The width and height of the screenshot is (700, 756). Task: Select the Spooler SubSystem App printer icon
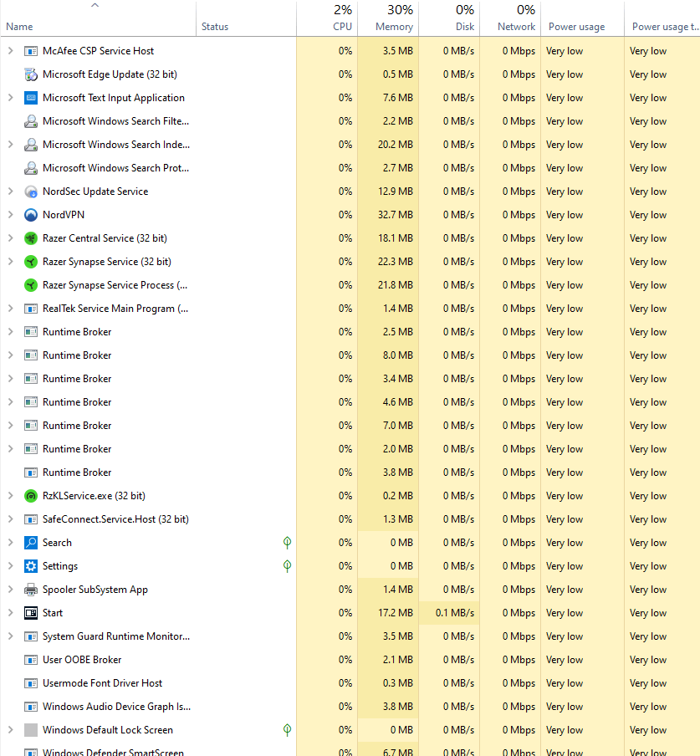click(31, 590)
